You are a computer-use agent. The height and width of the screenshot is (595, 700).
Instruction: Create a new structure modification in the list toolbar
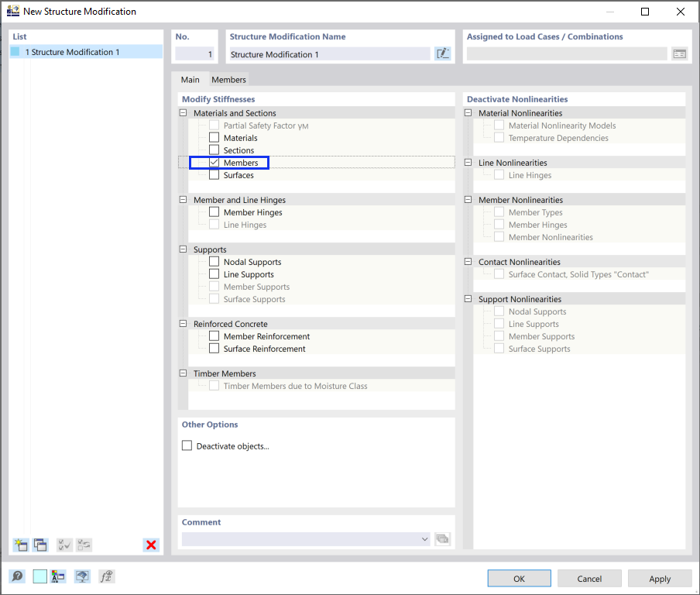tap(21, 545)
